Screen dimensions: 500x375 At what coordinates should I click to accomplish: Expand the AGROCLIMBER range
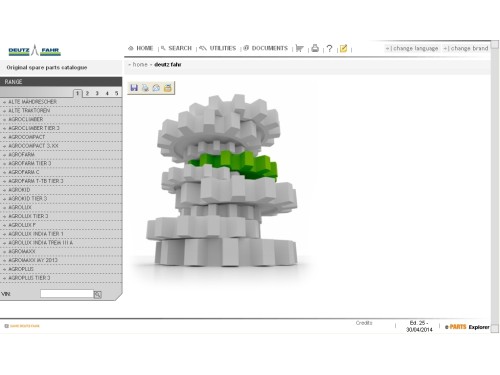[x=61, y=119]
